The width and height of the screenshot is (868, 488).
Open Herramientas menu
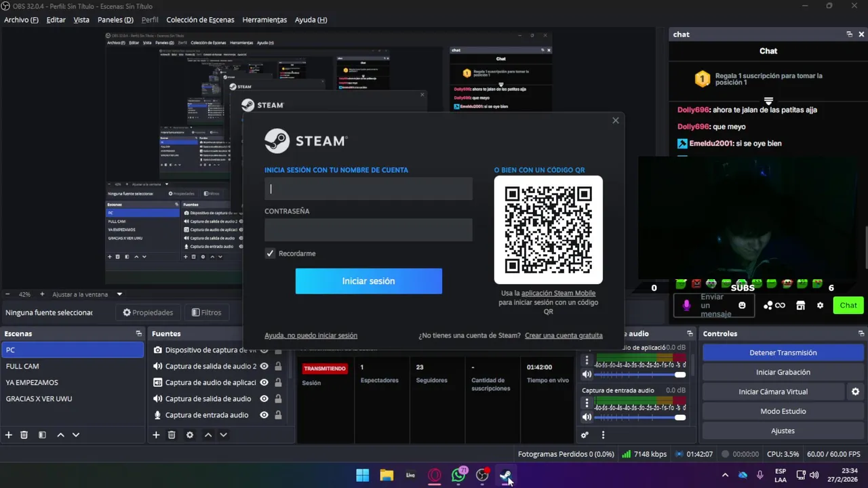(x=264, y=20)
